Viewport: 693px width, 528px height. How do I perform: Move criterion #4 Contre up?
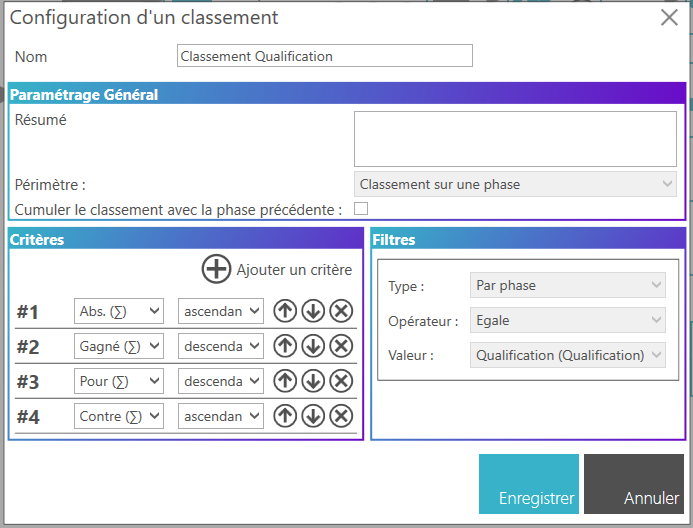[x=285, y=416]
